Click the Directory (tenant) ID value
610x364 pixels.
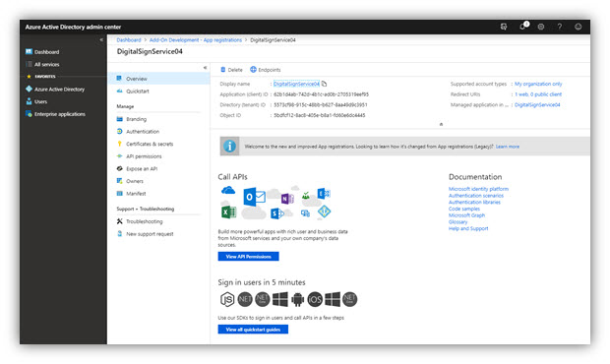click(320, 104)
